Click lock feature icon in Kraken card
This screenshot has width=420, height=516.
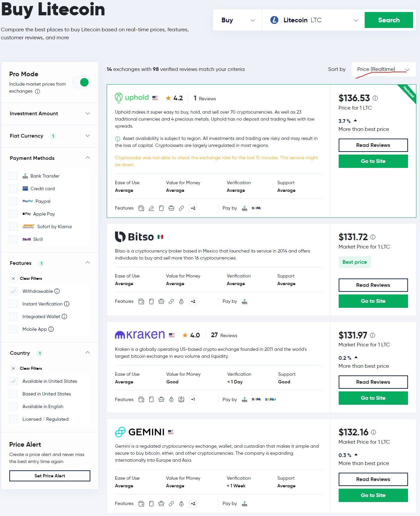tap(171, 399)
